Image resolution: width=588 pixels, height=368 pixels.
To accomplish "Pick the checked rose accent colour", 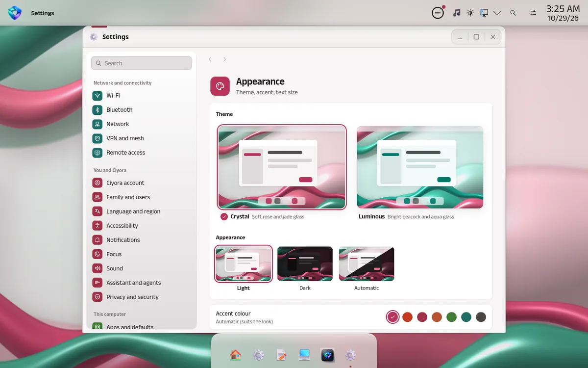I will [x=392, y=317].
